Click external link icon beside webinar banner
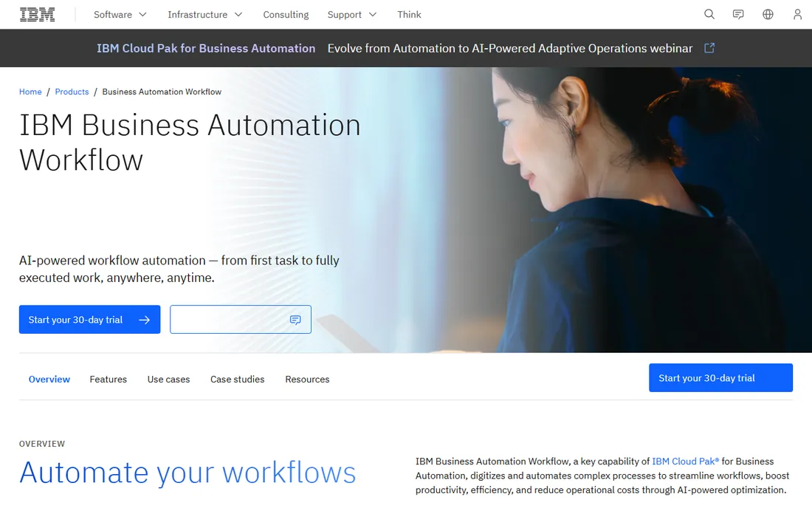The image size is (812, 508). (x=709, y=48)
